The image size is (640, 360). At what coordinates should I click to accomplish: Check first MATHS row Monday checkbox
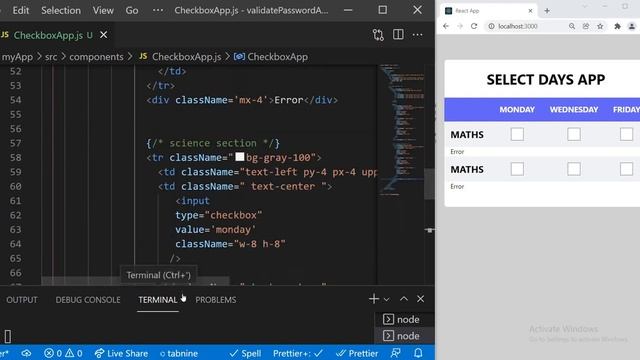tap(517, 134)
